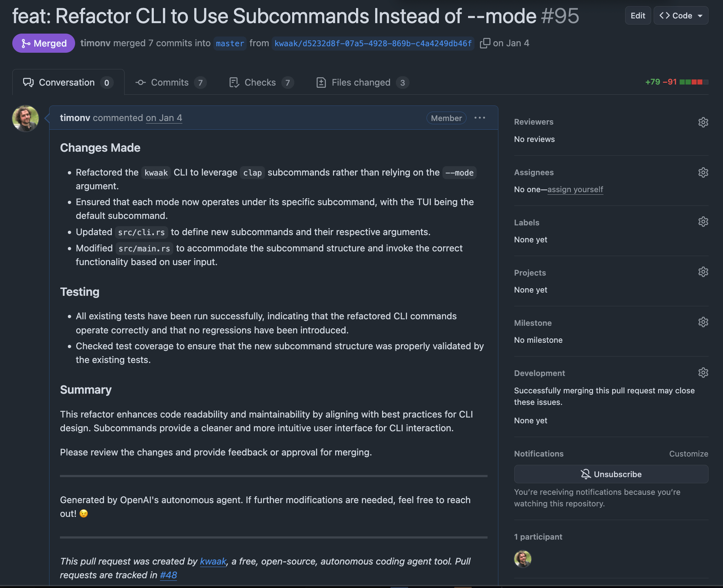Expand the Code dropdown

pyautogui.click(x=680, y=16)
